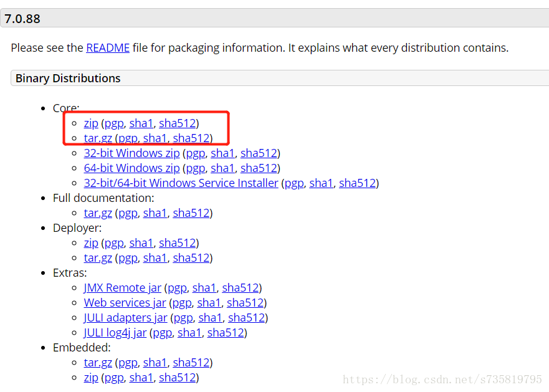Open sha512 checksum for Core zip
The image size is (549, 392).
click(x=177, y=123)
